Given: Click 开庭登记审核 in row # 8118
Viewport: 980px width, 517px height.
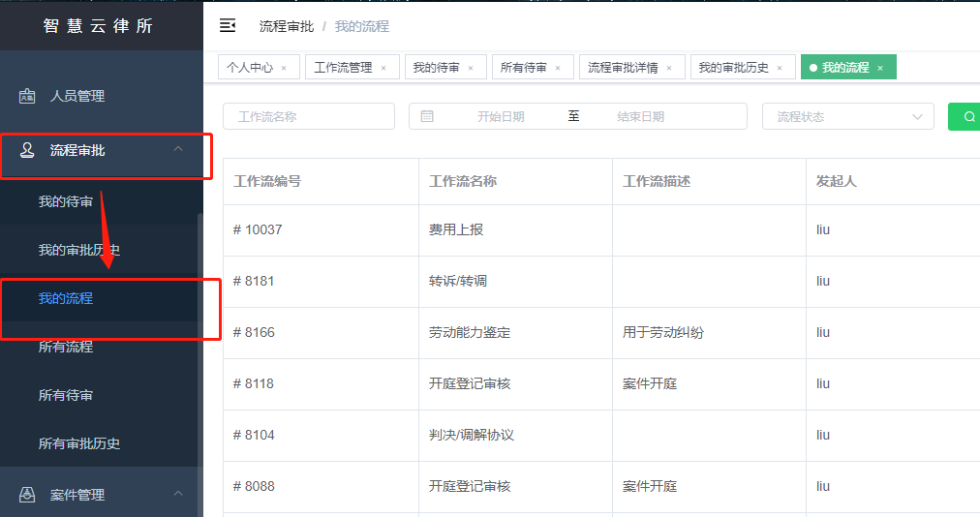Looking at the screenshot, I should [x=470, y=383].
